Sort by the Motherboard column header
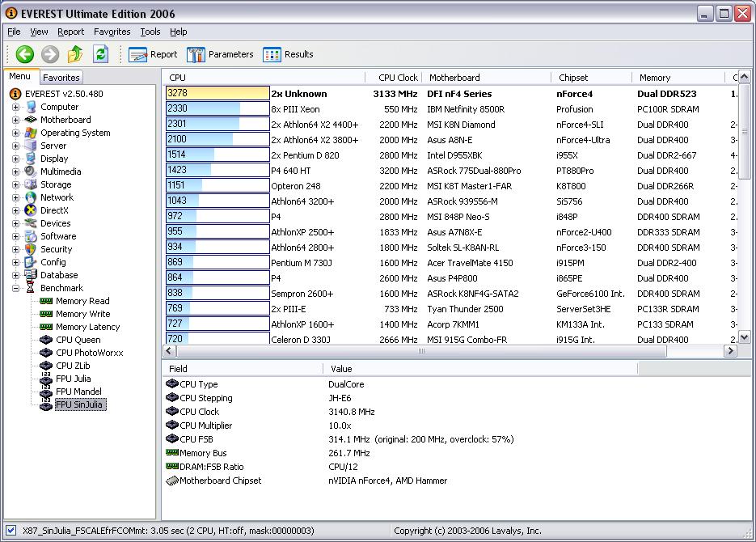The width and height of the screenshot is (756, 542). pyautogui.click(x=487, y=78)
